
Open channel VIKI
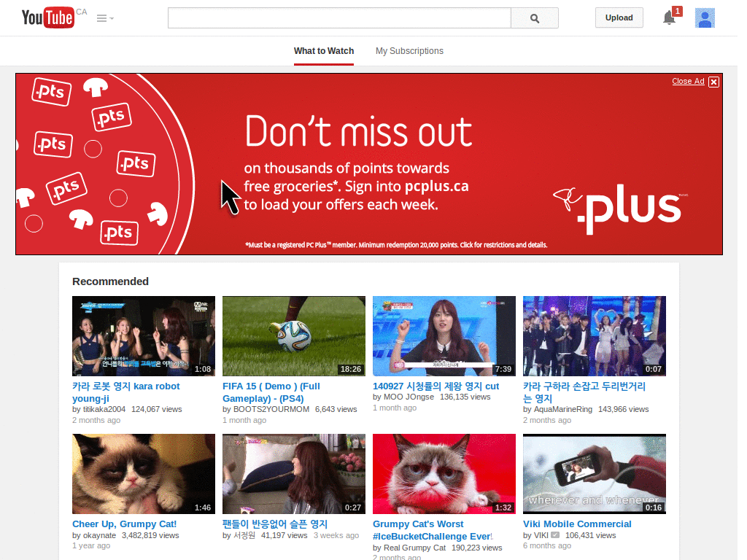541,535
